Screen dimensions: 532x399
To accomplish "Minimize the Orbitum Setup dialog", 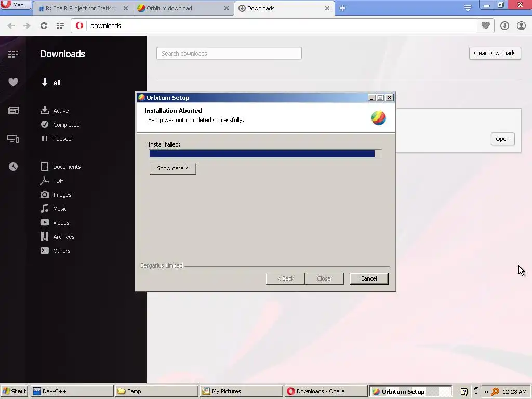I will point(371,98).
